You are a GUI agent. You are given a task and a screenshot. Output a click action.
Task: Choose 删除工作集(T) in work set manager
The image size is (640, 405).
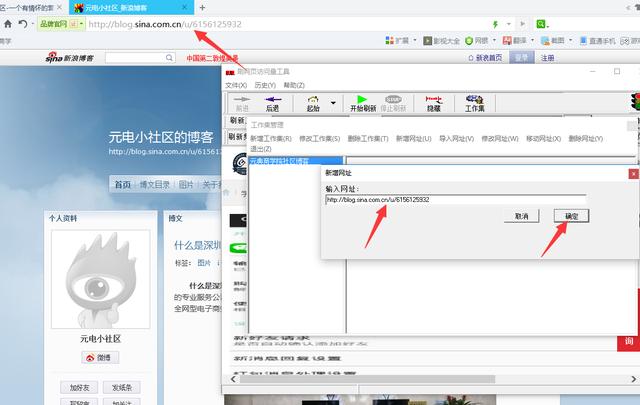click(368, 139)
